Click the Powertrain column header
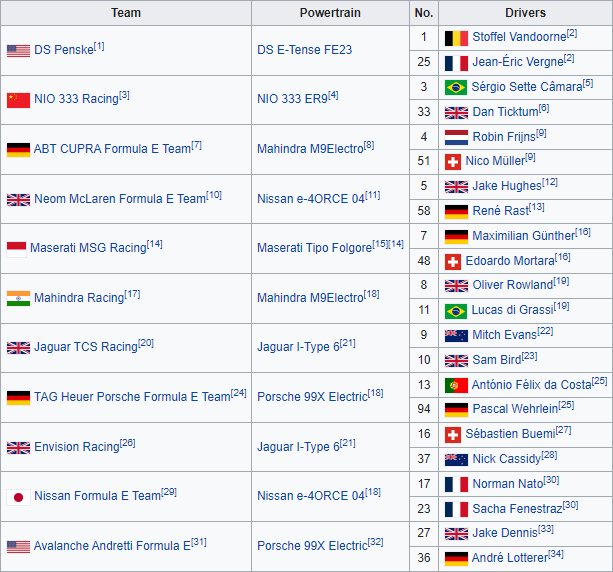613x572 pixels. coord(330,13)
